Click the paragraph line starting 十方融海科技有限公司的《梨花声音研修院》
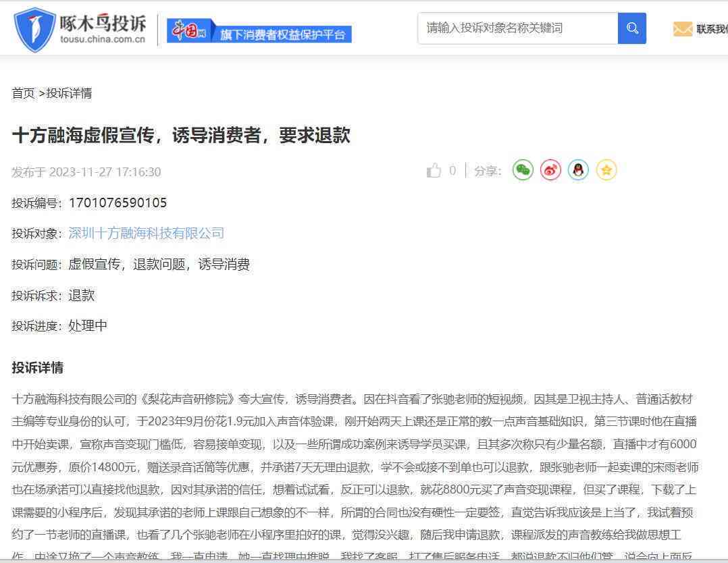Viewport: 728px width, 563px height. [353, 399]
